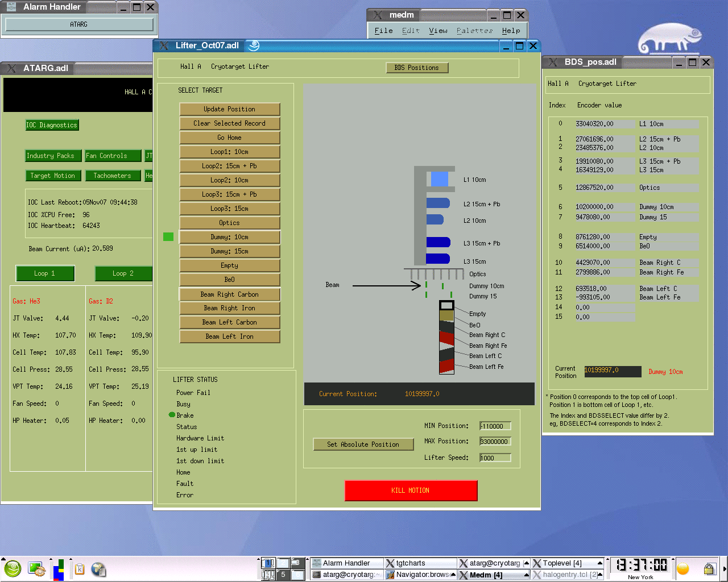Select the Beam Right Carbon target

pyautogui.click(x=230, y=294)
